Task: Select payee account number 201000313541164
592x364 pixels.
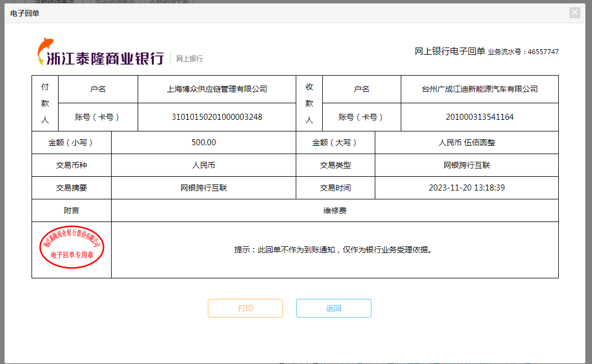Action: (479, 117)
